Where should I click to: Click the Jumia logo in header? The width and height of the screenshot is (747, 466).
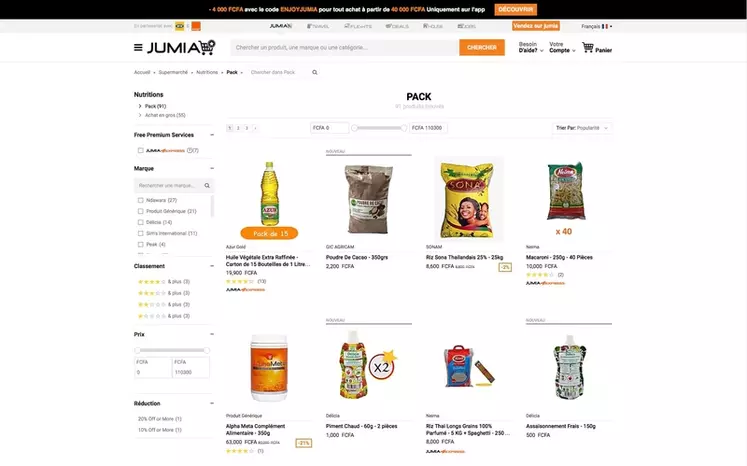181,47
